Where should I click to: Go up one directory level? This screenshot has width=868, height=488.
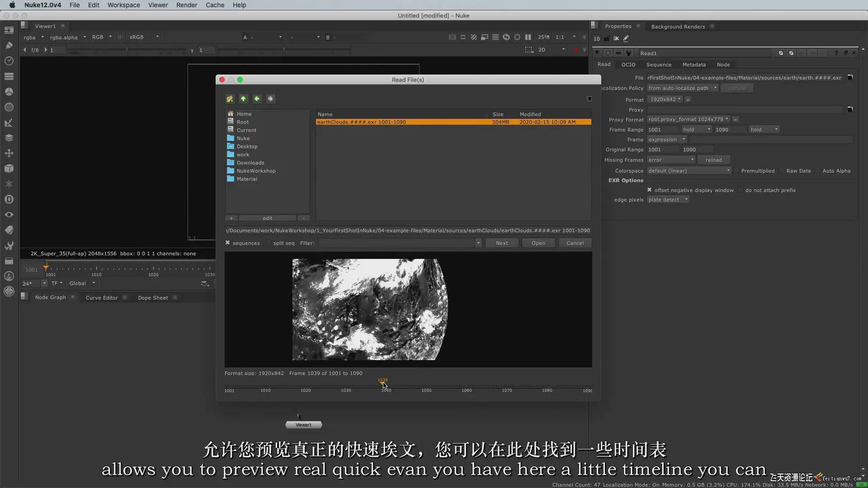243,99
